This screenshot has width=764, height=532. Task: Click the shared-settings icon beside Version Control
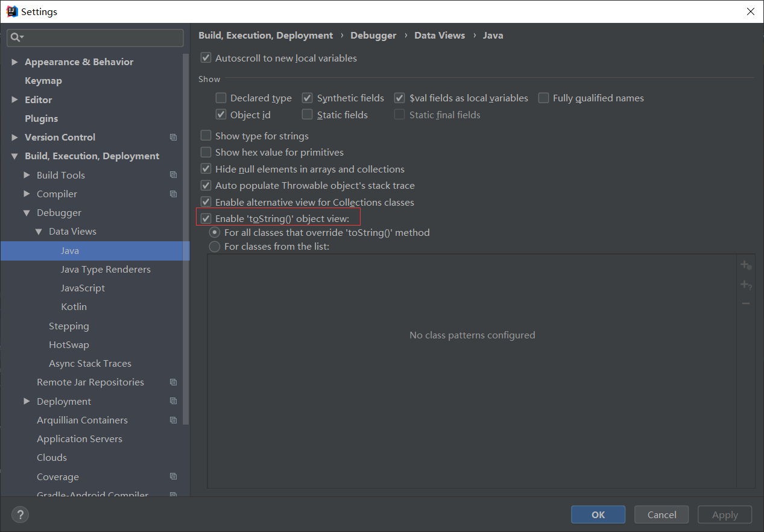click(174, 137)
